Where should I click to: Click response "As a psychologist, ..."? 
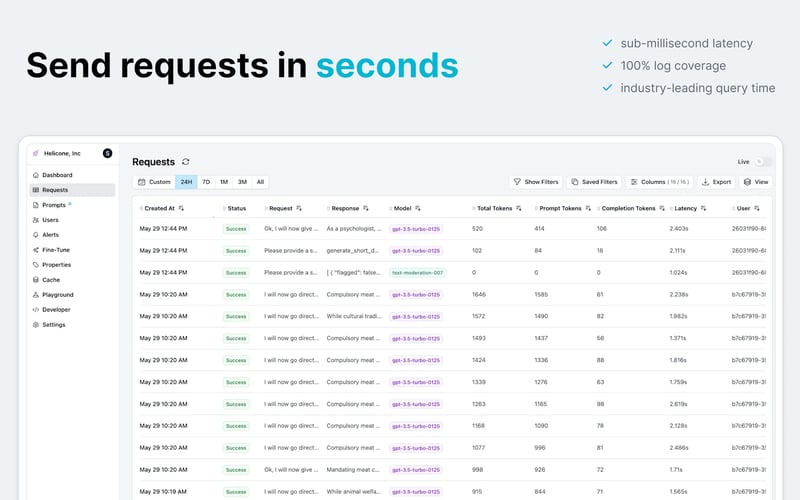tap(354, 229)
